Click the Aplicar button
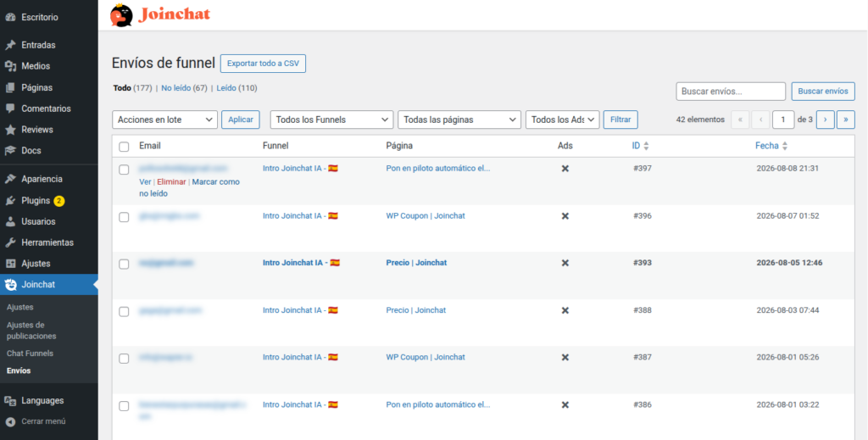The image size is (868, 440). coord(240,120)
